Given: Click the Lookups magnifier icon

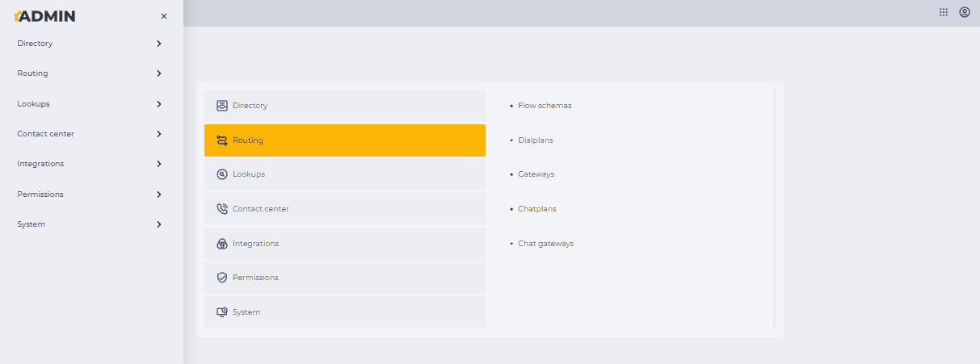Looking at the screenshot, I should (x=222, y=174).
